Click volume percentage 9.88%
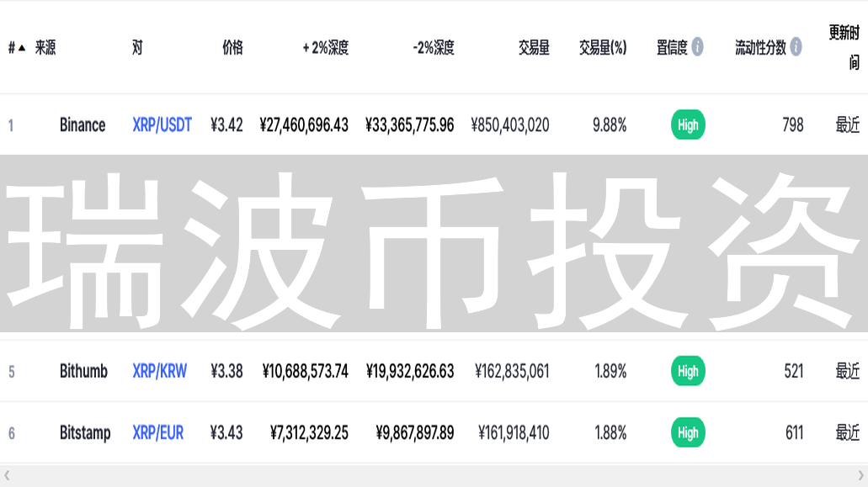This screenshot has width=868, height=487. 610,125
